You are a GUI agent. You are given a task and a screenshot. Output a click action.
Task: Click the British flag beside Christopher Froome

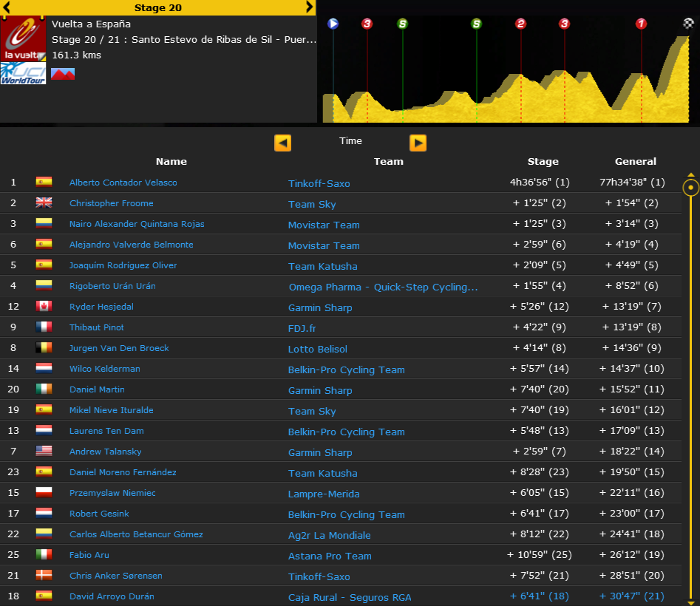click(44, 203)
